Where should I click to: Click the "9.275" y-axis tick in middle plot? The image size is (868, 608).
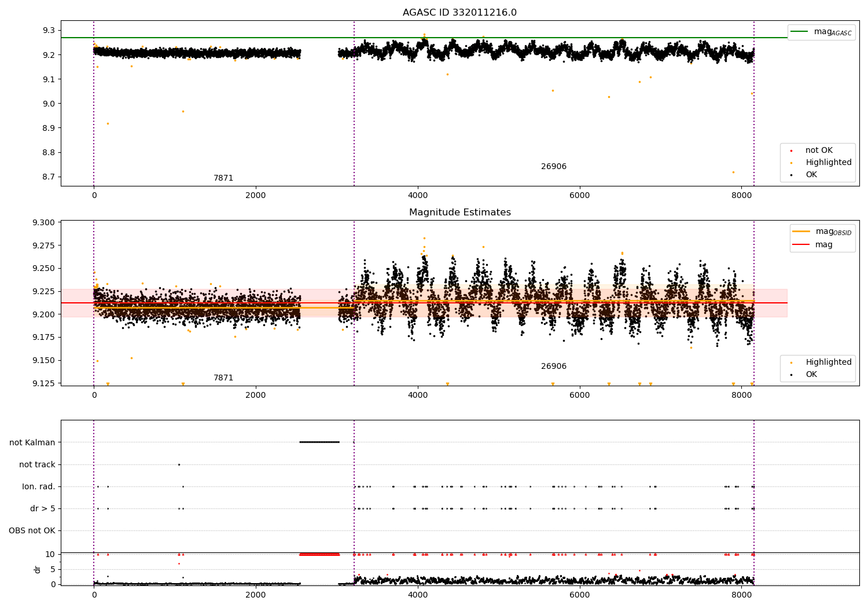tap(43, 246)
